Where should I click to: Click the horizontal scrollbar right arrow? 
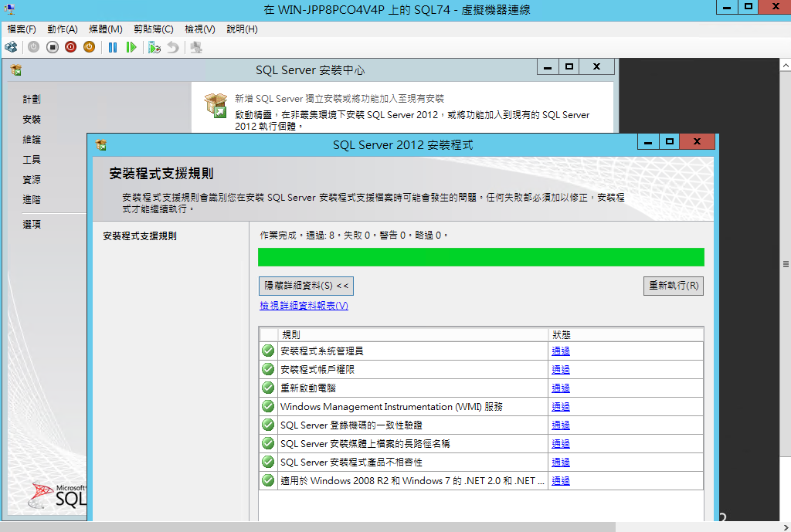click(x=786, y=527)
